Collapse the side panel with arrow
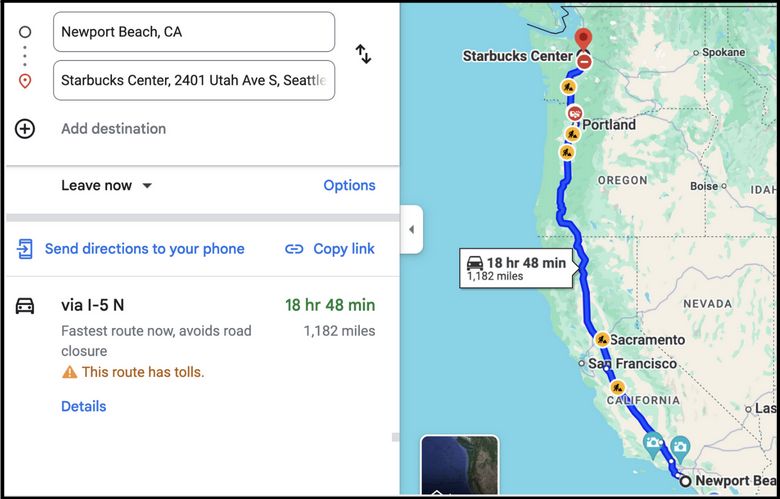The width and height of the screenshot is (780, 499). [x=411, y=229]
